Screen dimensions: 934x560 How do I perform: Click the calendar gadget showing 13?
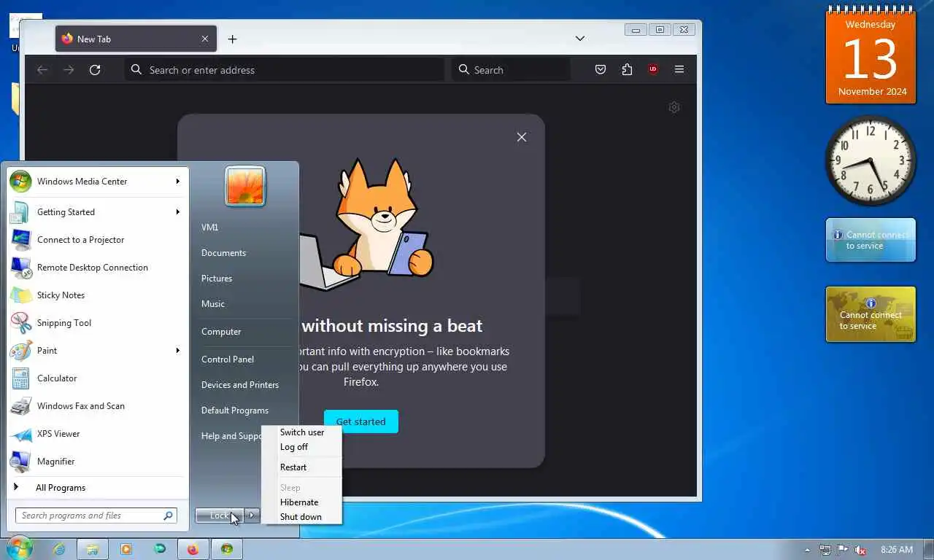point(871,56)
